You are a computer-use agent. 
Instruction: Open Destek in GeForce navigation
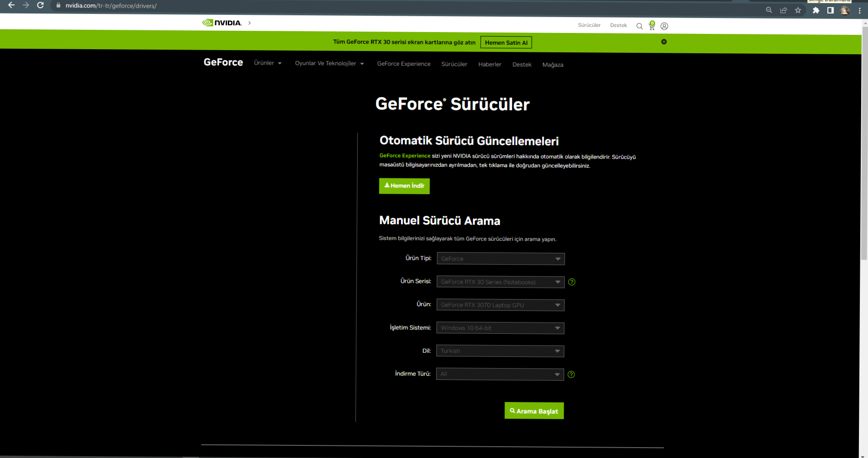(522, 65)
